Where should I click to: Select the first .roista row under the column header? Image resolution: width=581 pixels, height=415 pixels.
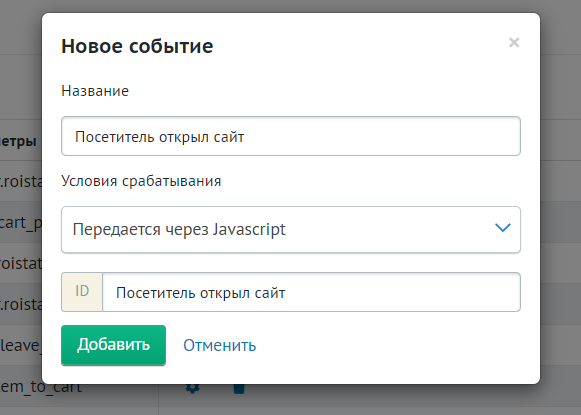tap(21, 182)
